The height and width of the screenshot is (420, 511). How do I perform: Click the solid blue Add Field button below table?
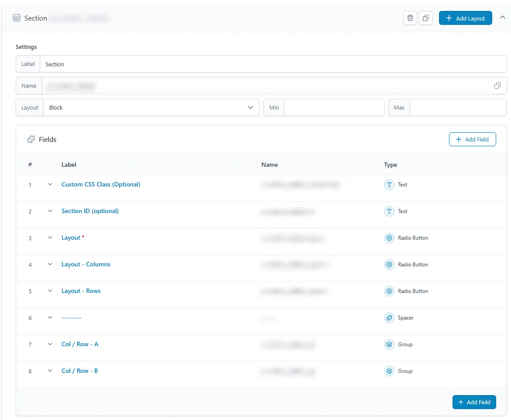[x=474, y=402]
